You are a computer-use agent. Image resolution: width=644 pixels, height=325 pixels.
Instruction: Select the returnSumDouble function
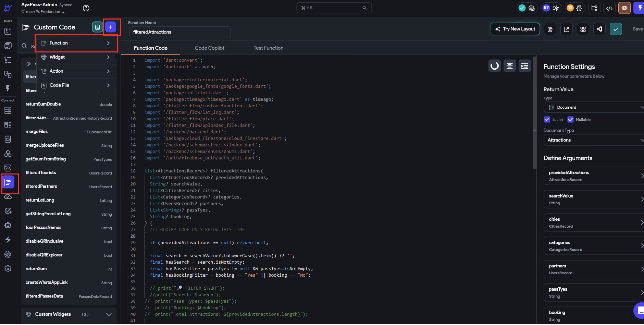69,104
